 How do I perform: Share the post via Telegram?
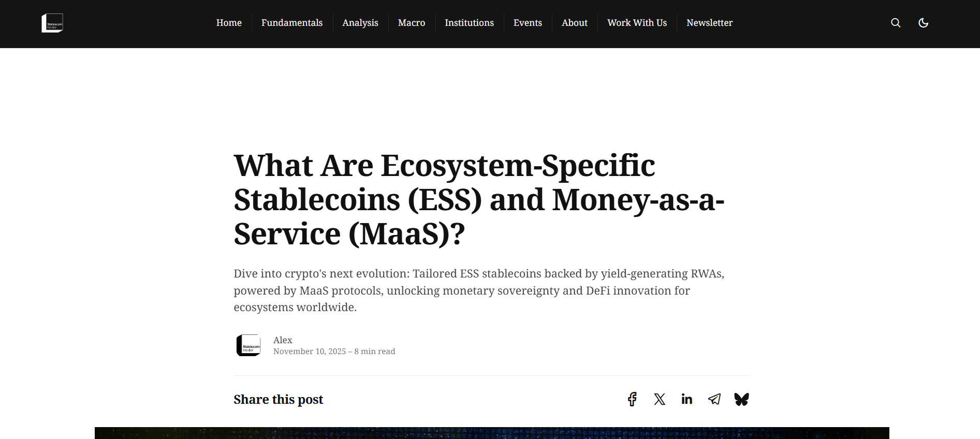point(714,399)
